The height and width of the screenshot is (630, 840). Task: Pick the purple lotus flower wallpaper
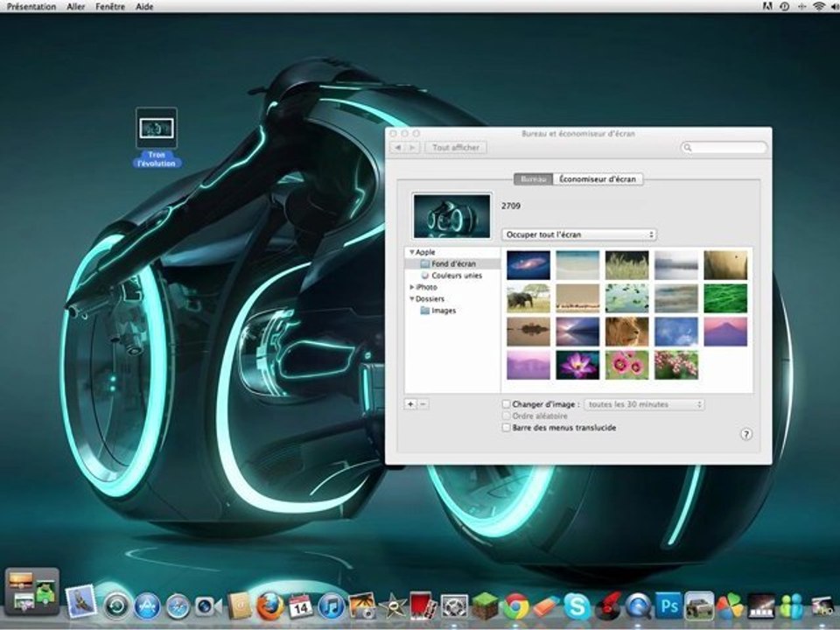577,365
